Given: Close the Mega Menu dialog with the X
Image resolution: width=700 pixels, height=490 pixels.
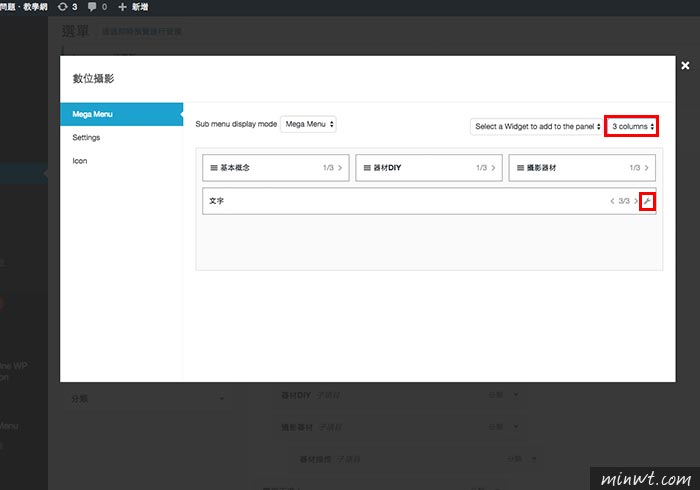Looking at the screenshot, I should coord(685,66).
